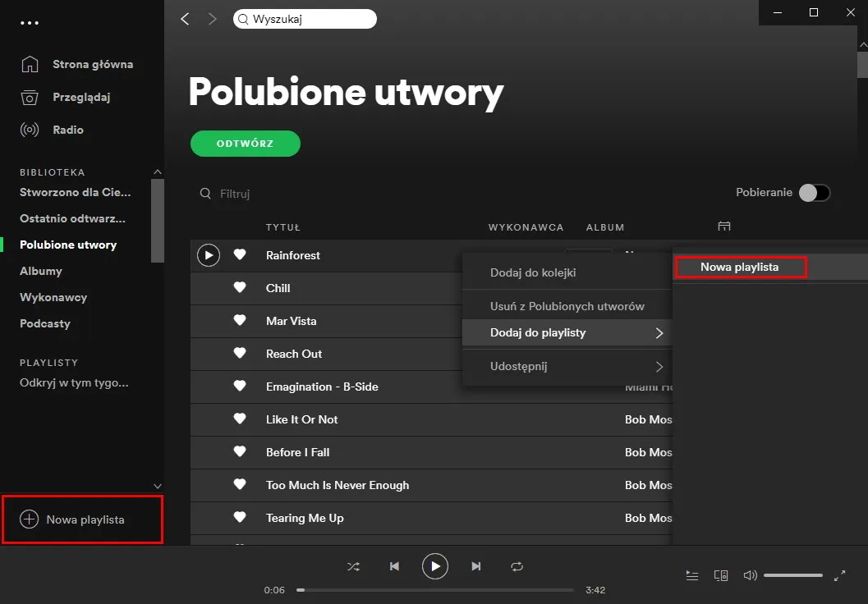Viewport: 868px width, 604px height.
Task: Click the green ODTWÓRZ button
Action: (245, 143)
